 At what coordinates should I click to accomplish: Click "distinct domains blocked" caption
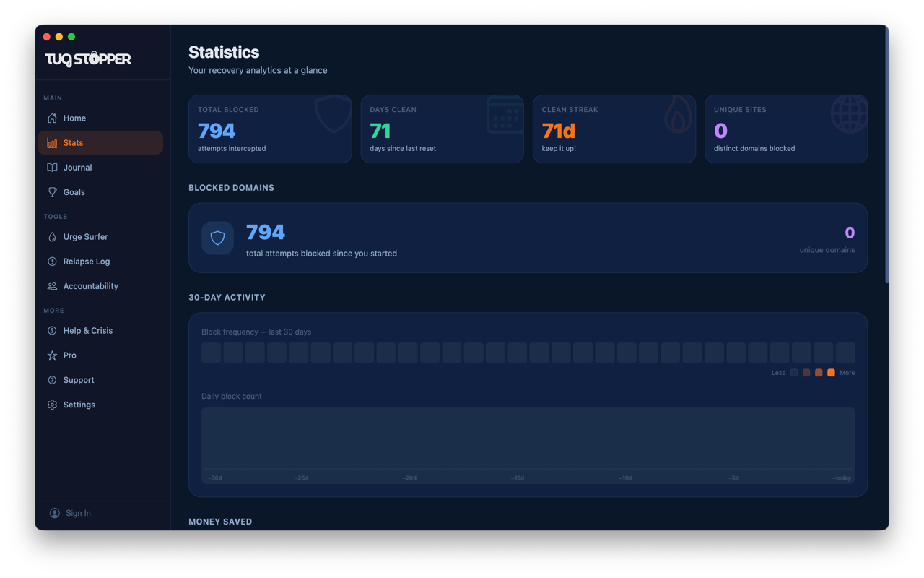click(754, 148)
